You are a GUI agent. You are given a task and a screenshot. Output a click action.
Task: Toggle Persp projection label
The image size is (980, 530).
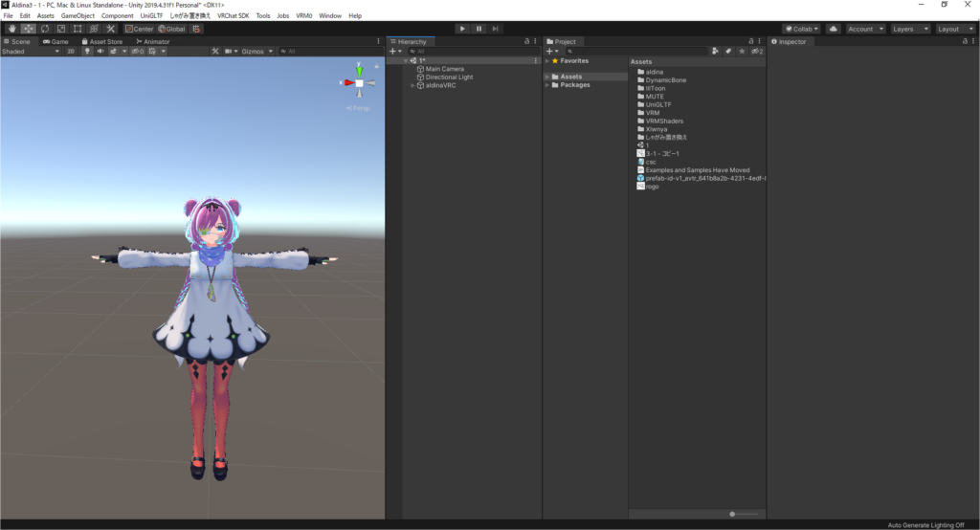(x=358, y=108)
